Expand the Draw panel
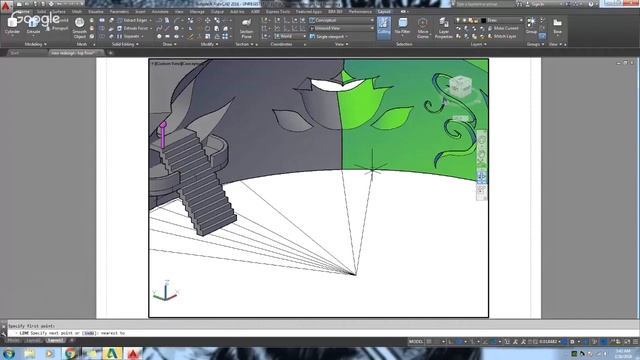640x360 pixels. click(x=169, y=44)
